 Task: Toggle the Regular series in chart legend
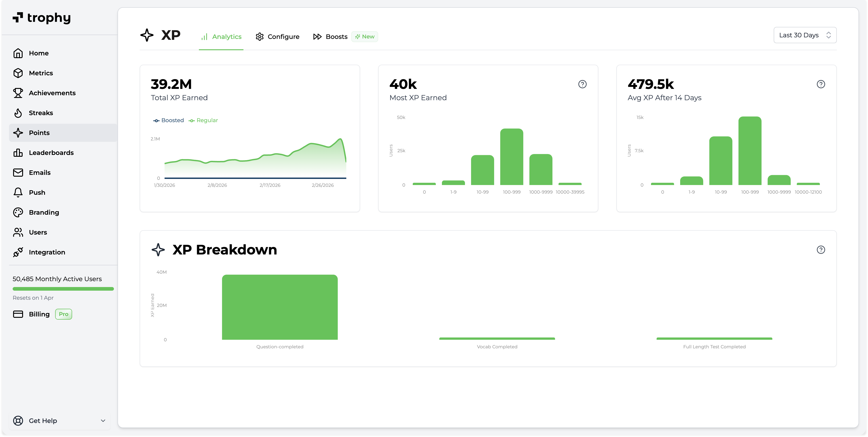pyautogui.click(x=203, y=120)
